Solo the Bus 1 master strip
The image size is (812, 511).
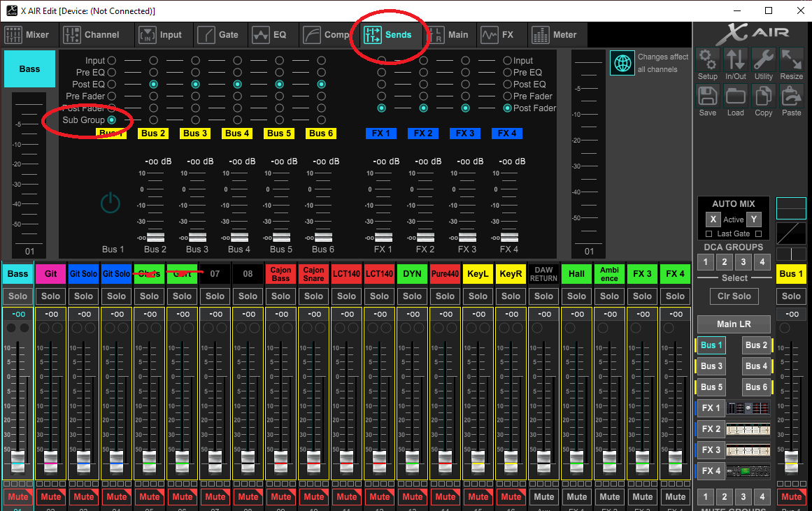pyautogui.click(x=791, y=296)
